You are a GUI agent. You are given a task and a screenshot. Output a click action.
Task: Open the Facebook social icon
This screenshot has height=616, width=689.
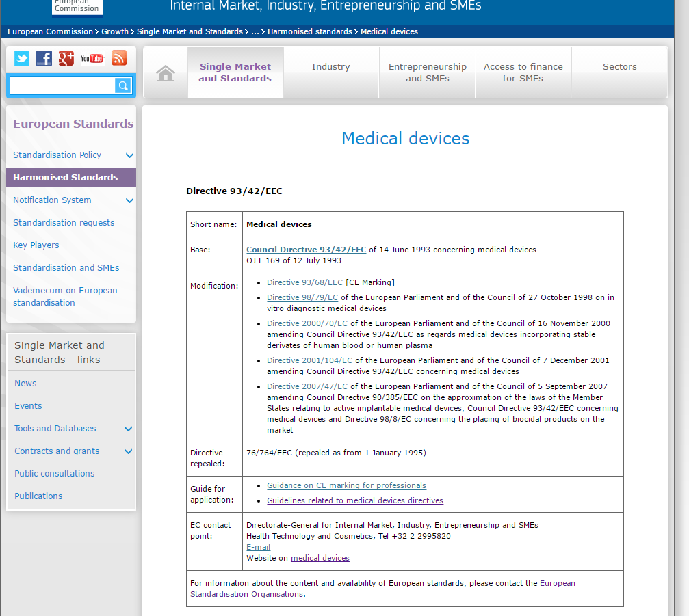44,58
